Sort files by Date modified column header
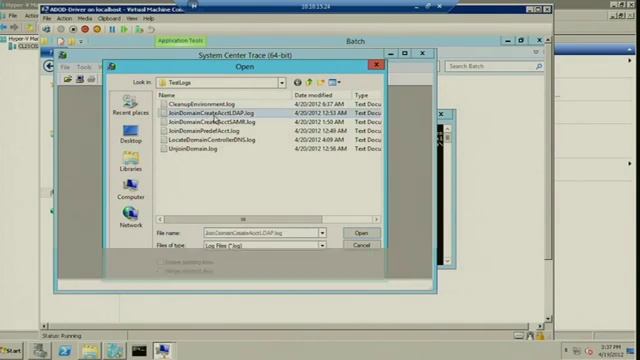 (x=322, y=95)
